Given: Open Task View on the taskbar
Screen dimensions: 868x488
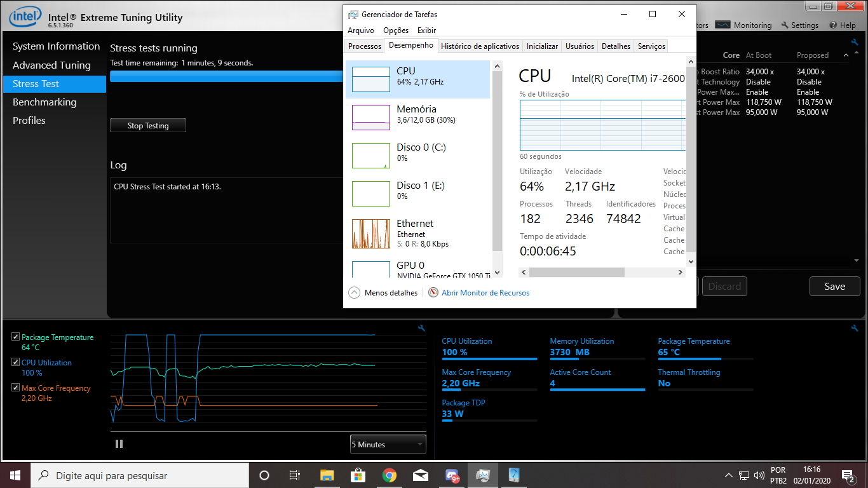Looking at the screenshot, I should click(295, 475).
